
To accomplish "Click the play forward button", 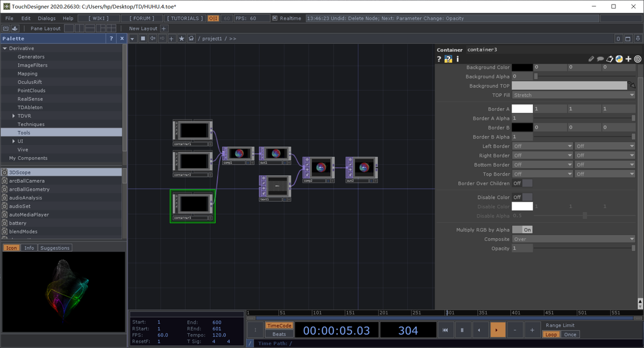I will click(497, 330).
